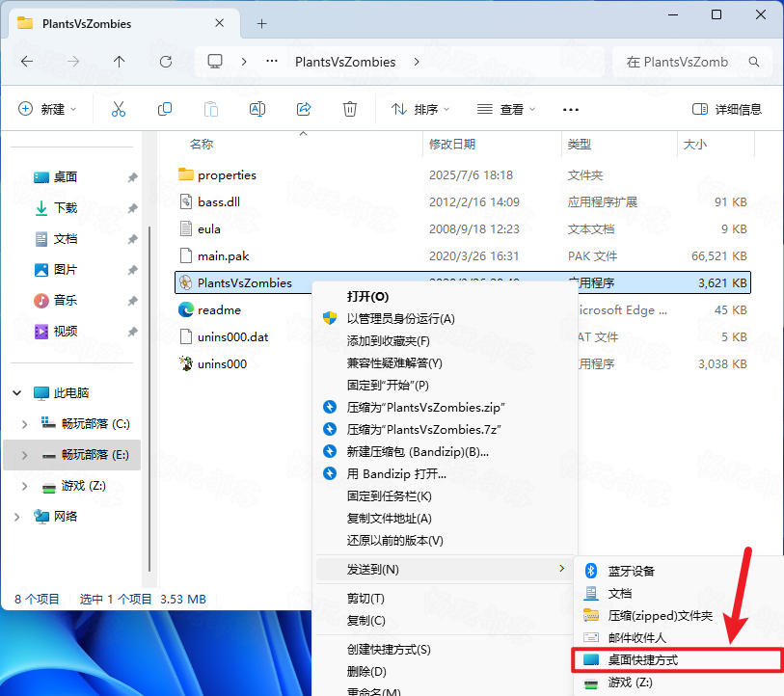Choose Copy (C) from context menu

[x=445, y=621]
